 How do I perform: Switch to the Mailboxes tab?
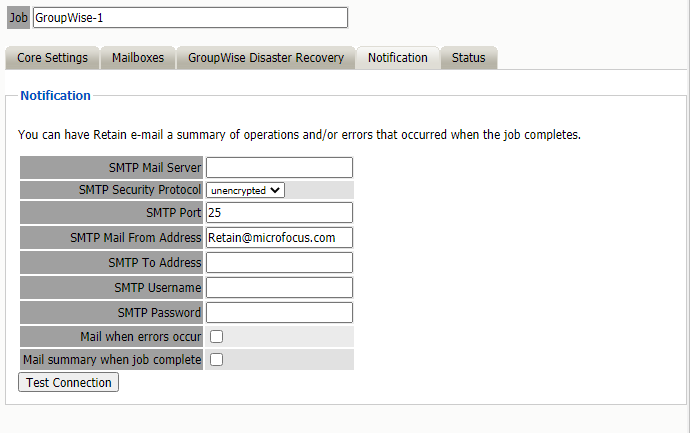138,58
